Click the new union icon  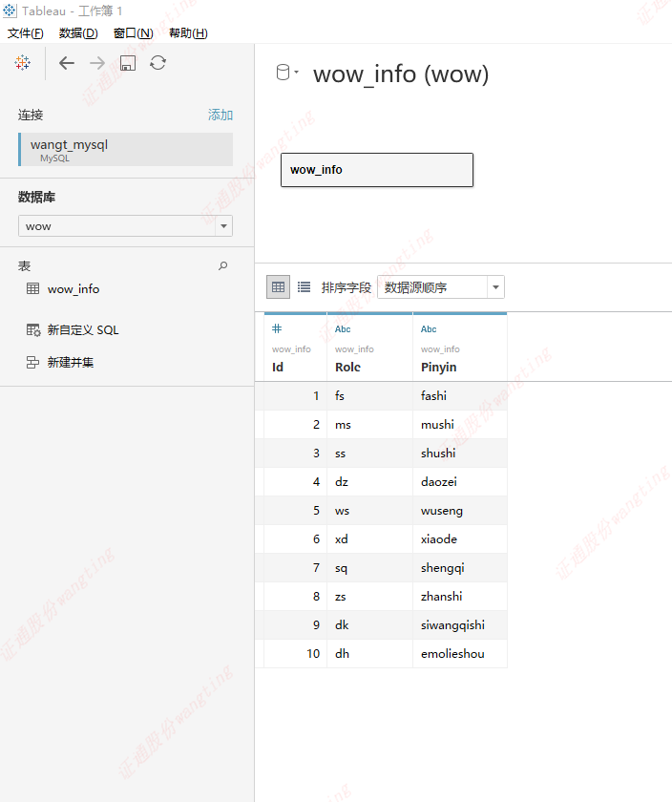[x=32, y=362]
